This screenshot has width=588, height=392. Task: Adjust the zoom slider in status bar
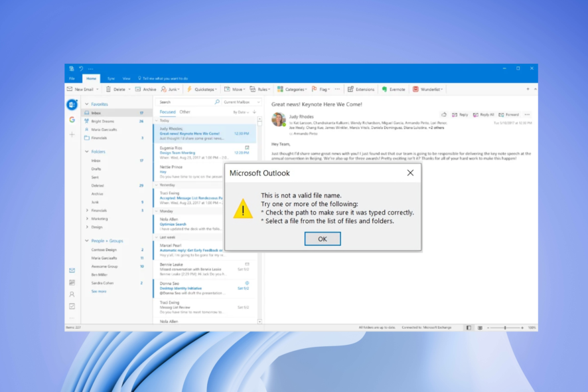tap(505, 328)
